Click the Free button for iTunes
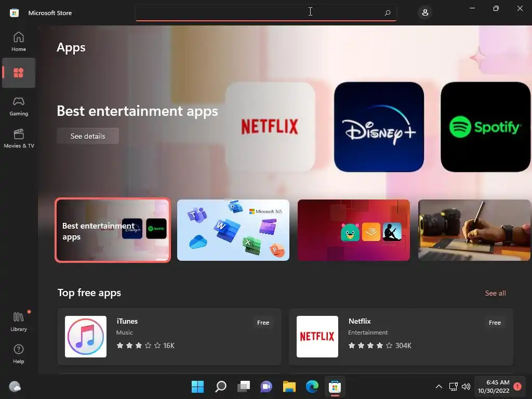Screen dimensions: 532x399 263,323
